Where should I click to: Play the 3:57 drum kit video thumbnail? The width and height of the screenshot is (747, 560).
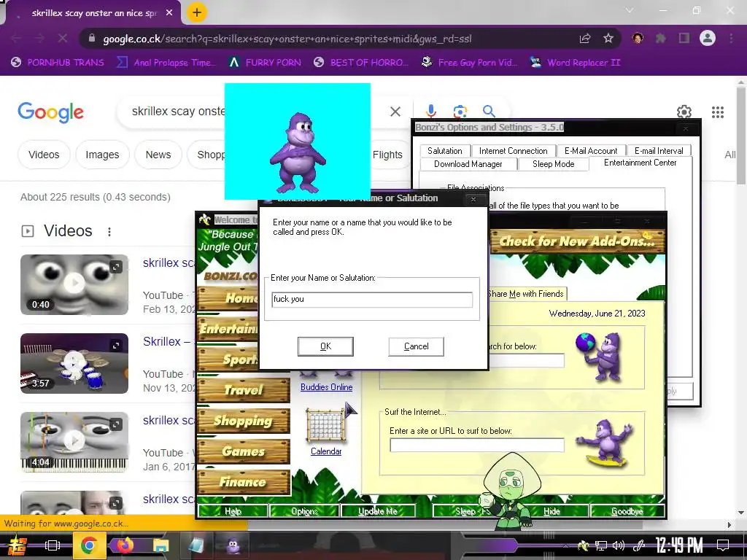coord(74,363)
